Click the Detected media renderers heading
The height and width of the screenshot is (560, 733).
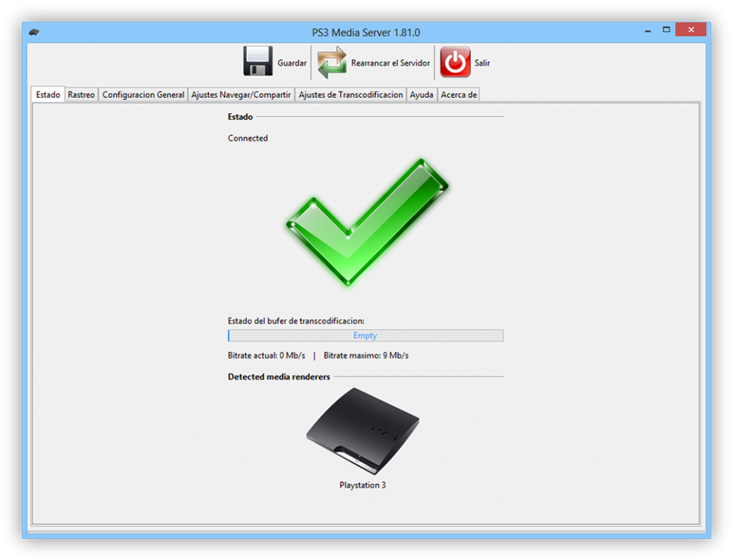[279, 377]
